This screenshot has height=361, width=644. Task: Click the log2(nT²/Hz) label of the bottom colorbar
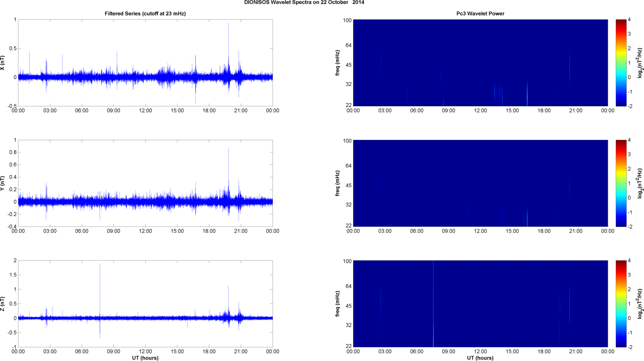click(x=640, y=304)
